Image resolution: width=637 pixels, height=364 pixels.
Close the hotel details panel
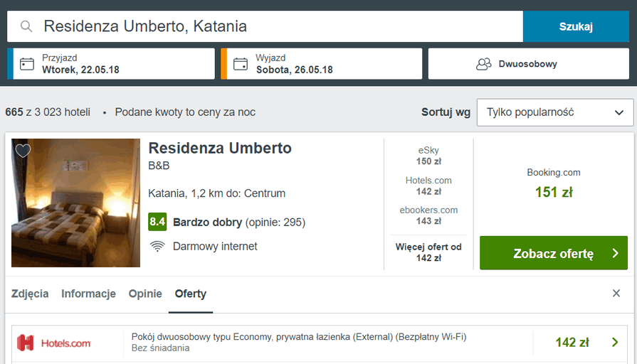pyautogui.click(x=616, y=294)
